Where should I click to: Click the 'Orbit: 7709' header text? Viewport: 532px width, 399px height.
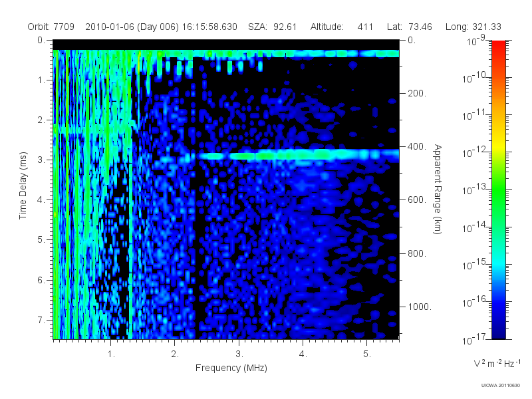[x=51, y=27]
